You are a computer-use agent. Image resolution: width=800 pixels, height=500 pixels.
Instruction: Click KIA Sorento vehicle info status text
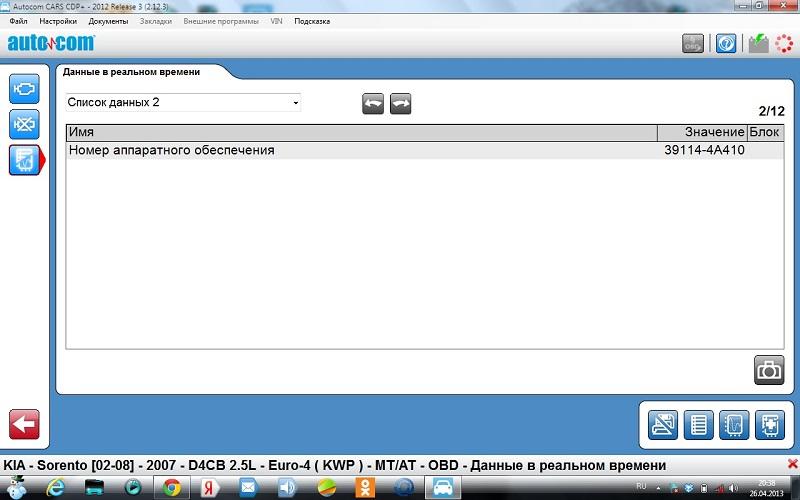[334, 465]
